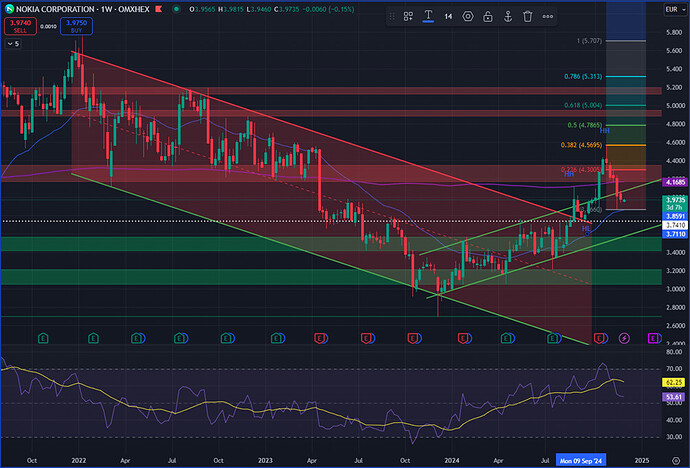Click the -0.0060 (-0.15%) price change
690x468 pixels.
tap(328, 9)
